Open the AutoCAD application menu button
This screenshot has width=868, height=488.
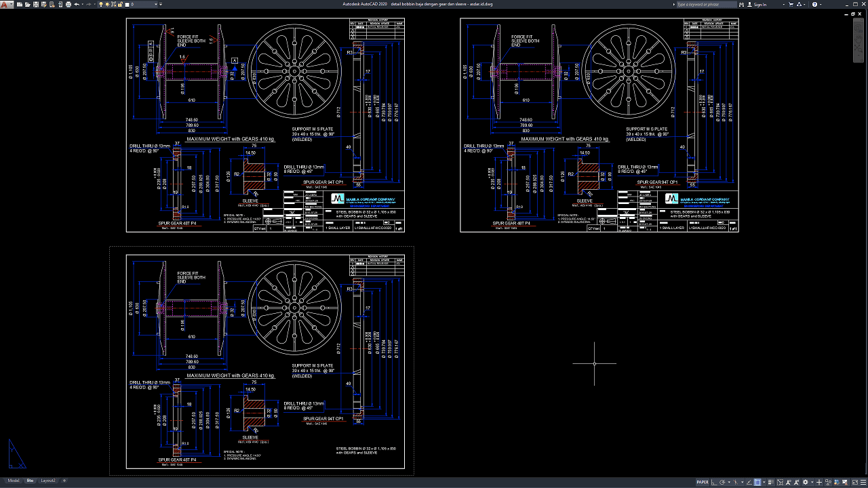coord(5,5)
